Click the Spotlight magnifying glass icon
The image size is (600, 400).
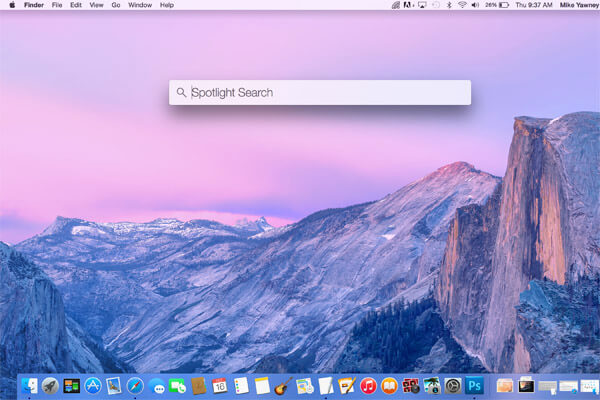[x=181, y=93]
